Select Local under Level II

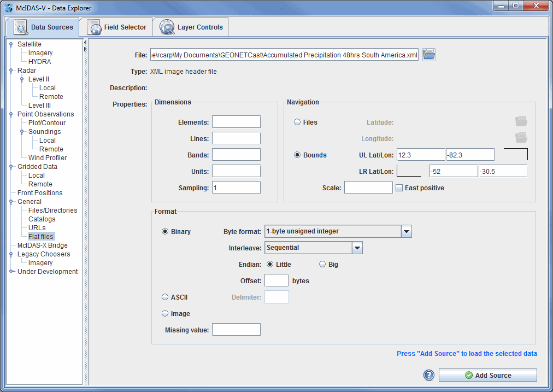47,88
